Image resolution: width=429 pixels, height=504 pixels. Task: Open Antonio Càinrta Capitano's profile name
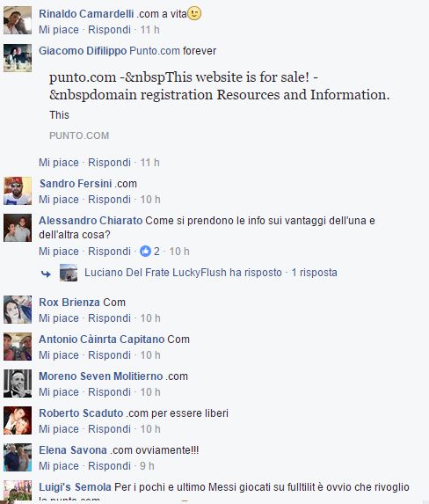102,340
